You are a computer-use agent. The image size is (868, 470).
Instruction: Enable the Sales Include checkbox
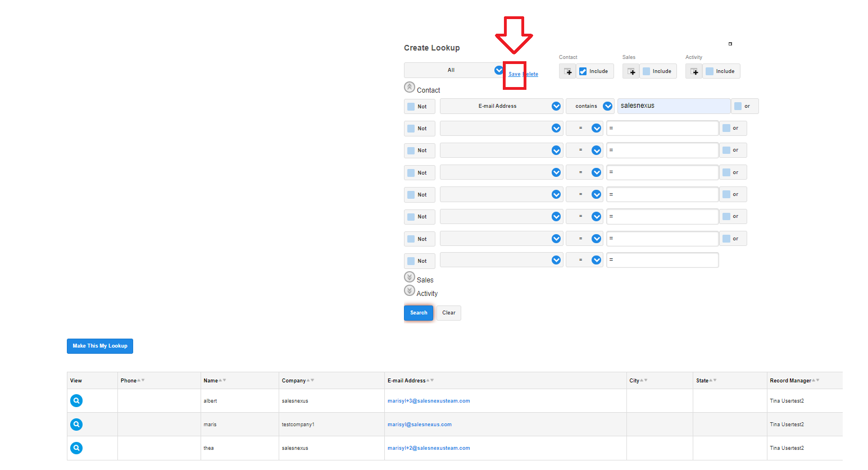pos(646,71)
